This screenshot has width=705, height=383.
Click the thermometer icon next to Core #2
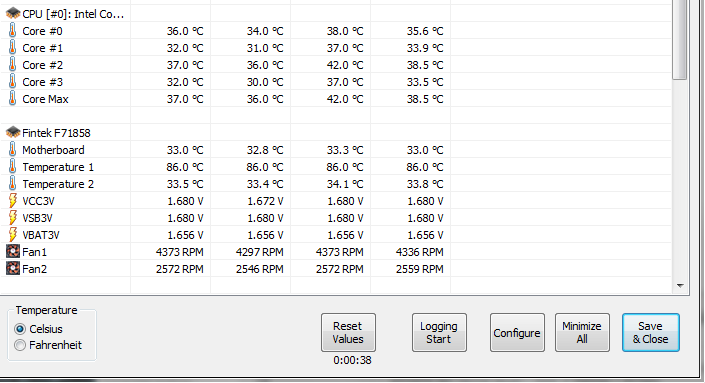point(13,65)
